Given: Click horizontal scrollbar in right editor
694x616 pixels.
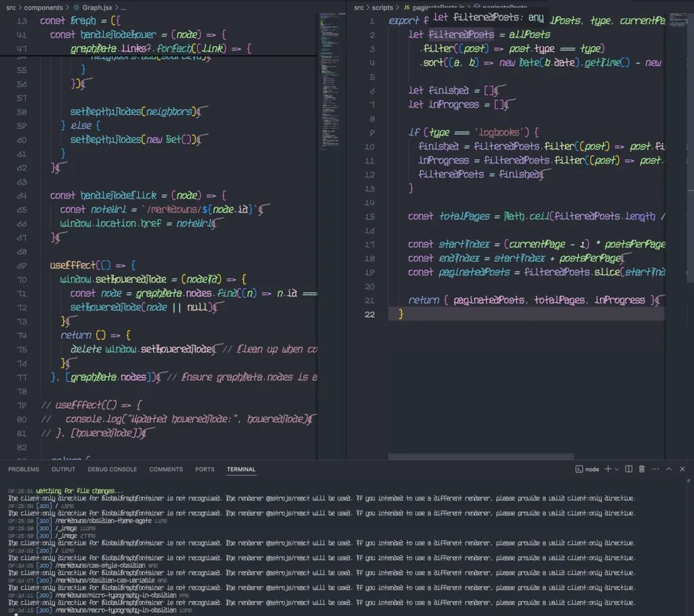Looking at the screenshot, I should [481, 457].
